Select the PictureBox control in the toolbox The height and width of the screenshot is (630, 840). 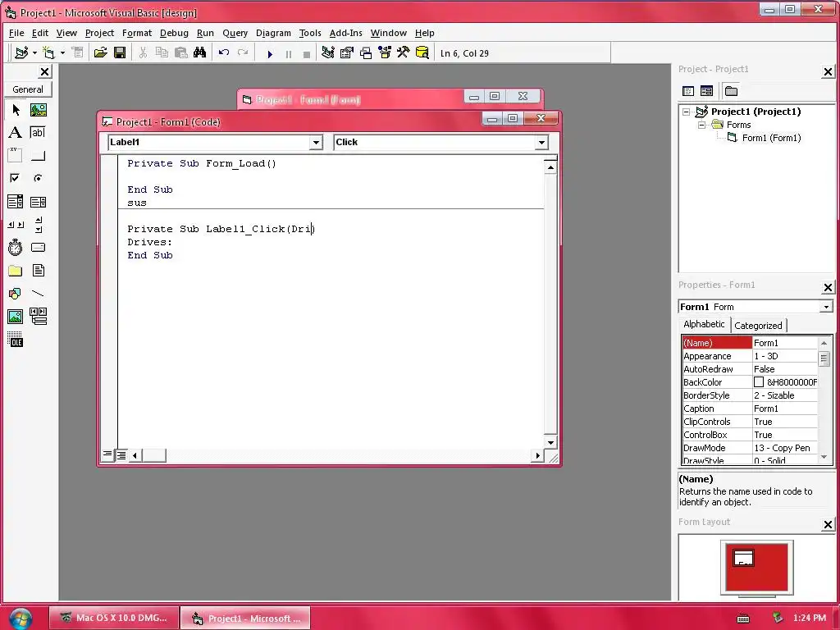pyautogui.click(x=38, y=110)
